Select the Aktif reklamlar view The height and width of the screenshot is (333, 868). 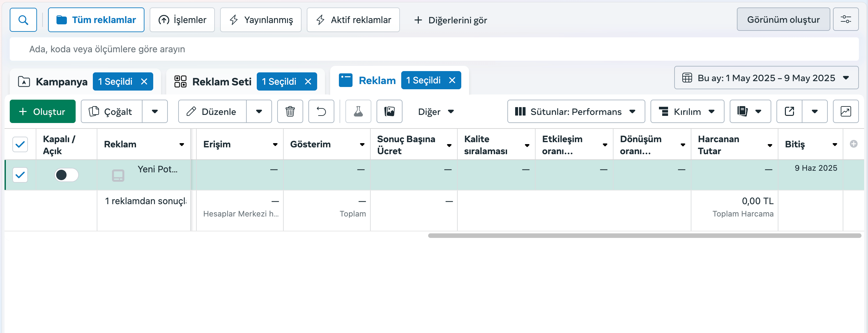pos(353,20)
